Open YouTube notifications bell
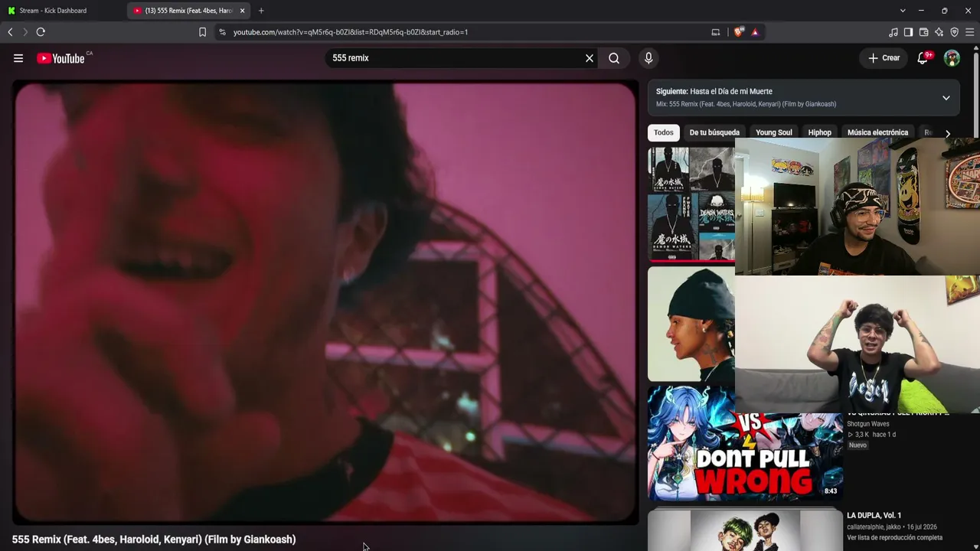This screenshot has height=551, width=980. point(923,58)
